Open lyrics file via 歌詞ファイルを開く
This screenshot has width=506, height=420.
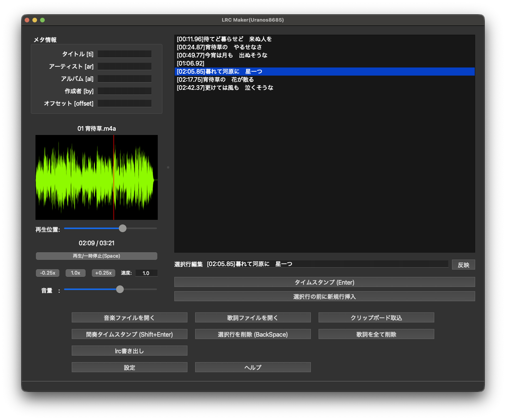click(253, 318)
